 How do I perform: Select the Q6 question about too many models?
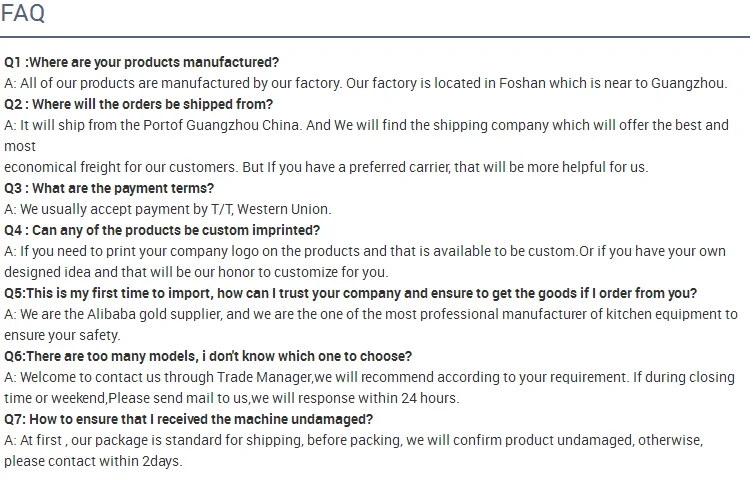click(208, 356)
